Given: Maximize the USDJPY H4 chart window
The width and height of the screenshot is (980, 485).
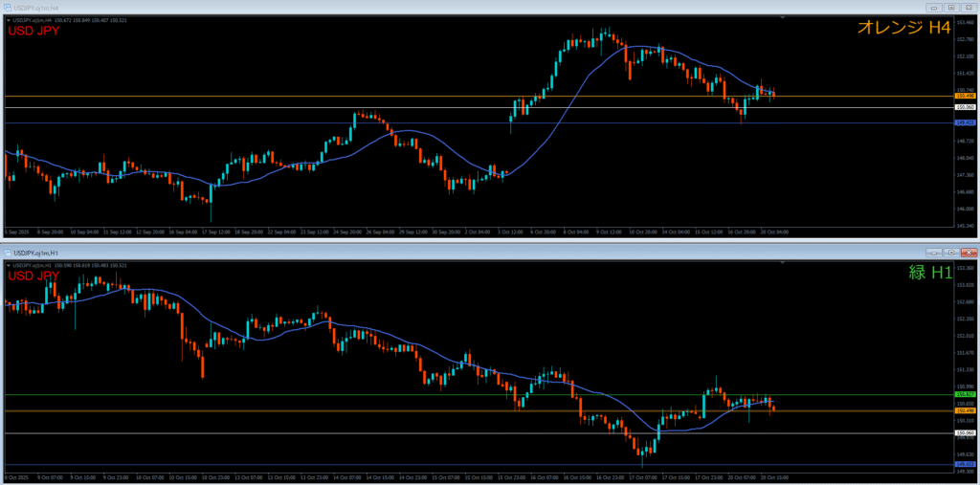Looking at the screenshot, I should click(x=951, y=7).
